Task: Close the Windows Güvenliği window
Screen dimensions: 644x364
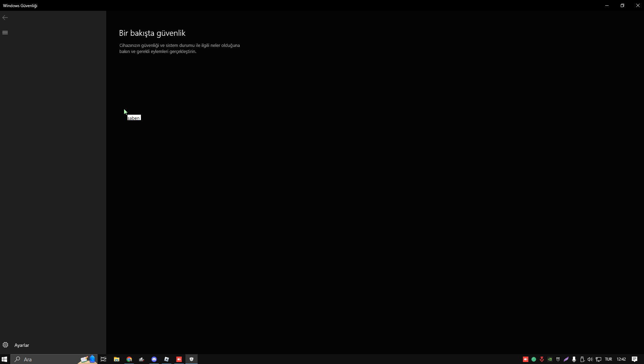Action: [x=638, y=5]
